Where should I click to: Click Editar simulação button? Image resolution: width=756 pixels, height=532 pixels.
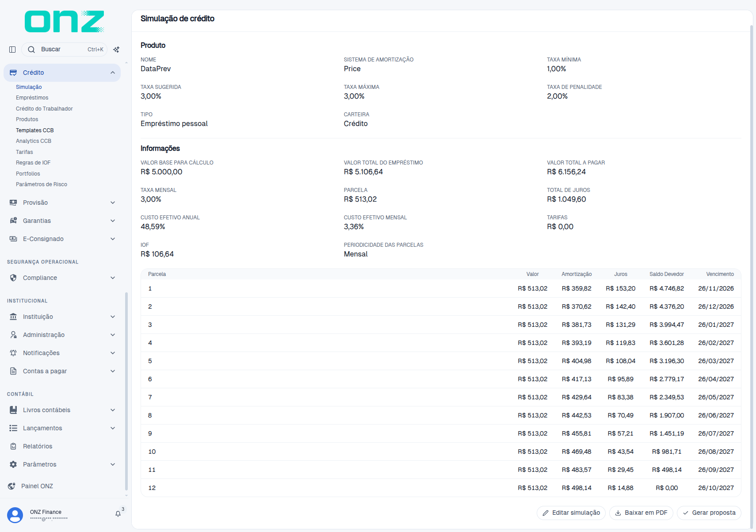pyautogui.click(x=571, y=513)
